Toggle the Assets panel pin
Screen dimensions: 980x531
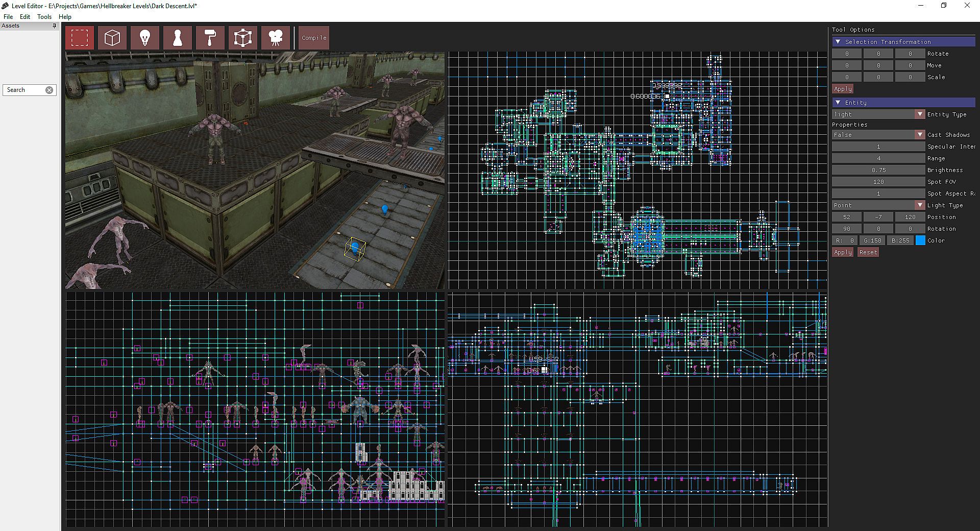coord(54,26)
